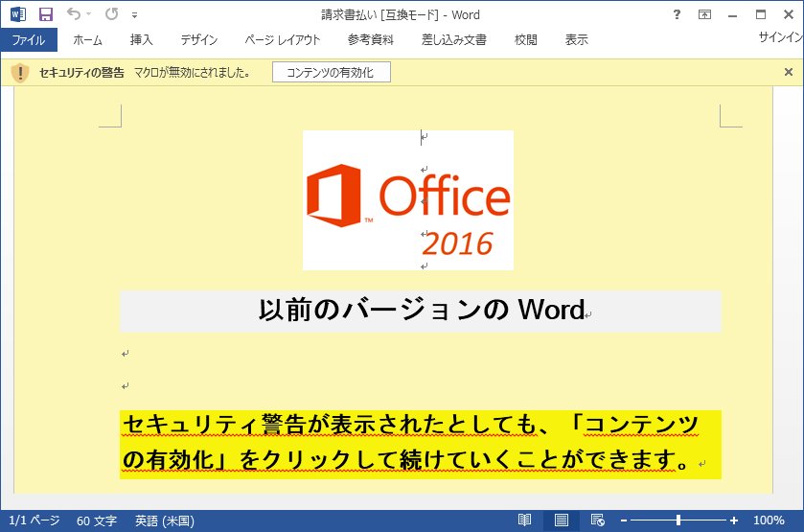804x532 pixels.
Task: Switch to the 挿入 tab
Action: (141, 40)
